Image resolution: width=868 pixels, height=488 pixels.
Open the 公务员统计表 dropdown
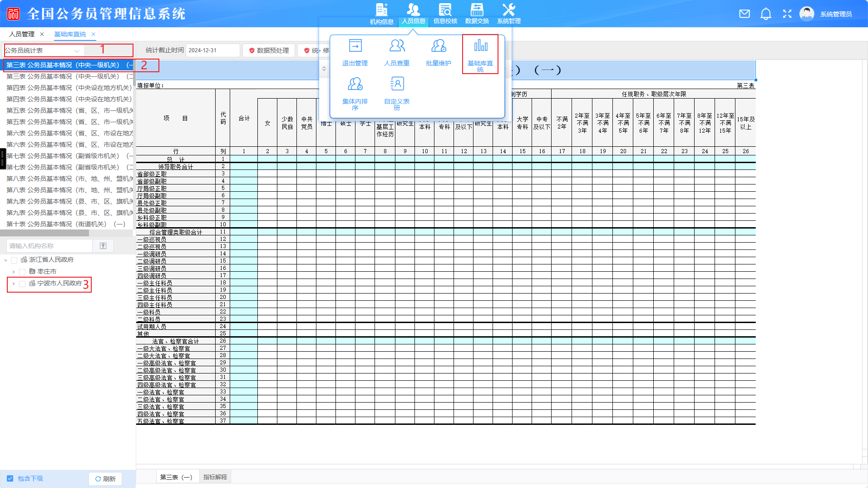pos(44,51)
